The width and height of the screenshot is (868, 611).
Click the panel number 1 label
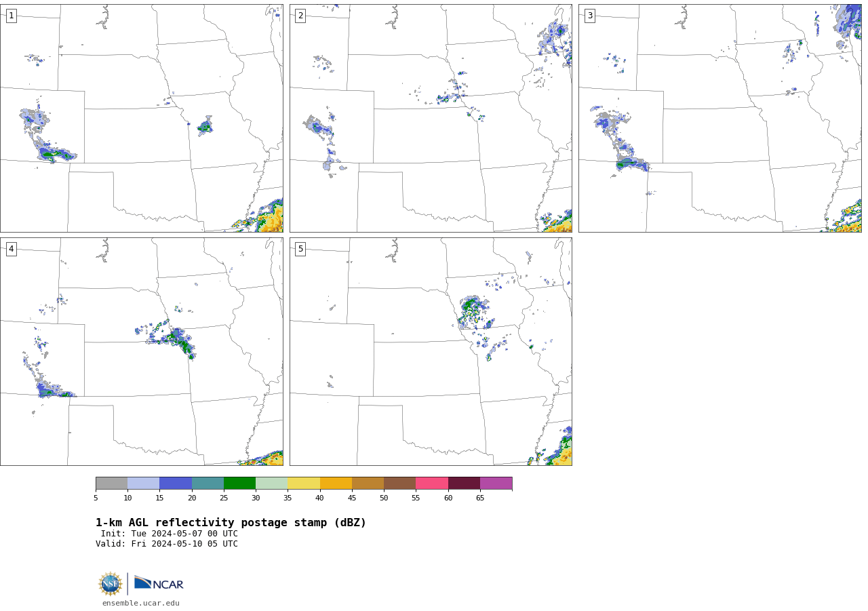click(11, 16)
